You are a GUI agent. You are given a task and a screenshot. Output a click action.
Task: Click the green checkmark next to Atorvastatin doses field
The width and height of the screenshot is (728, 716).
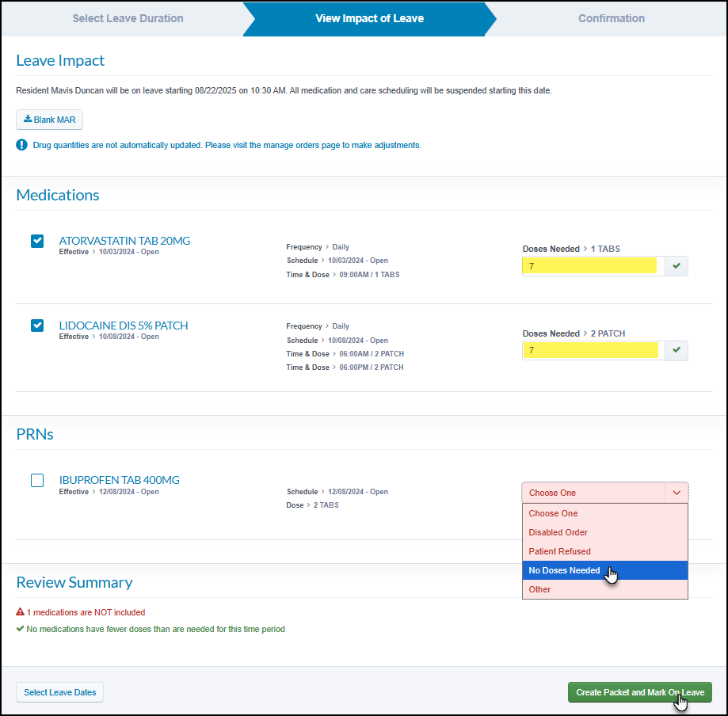point(677,266)
